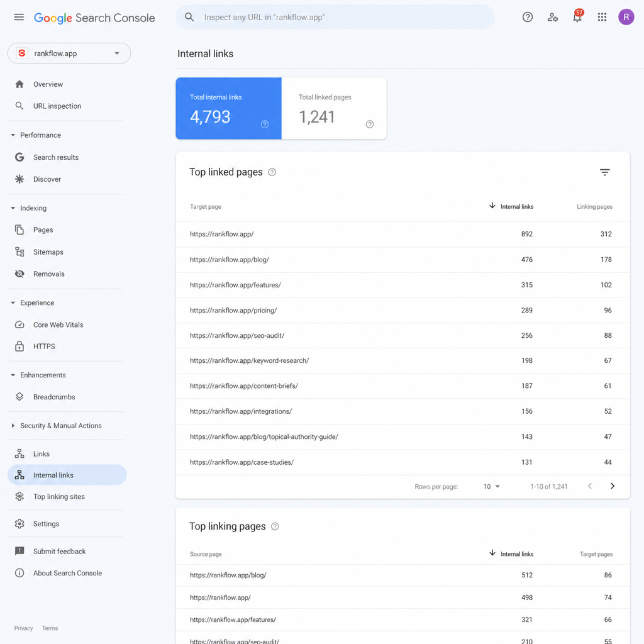Open the keyword-research/ row
This screenshot has height=644, width=644.
[402, 360]
